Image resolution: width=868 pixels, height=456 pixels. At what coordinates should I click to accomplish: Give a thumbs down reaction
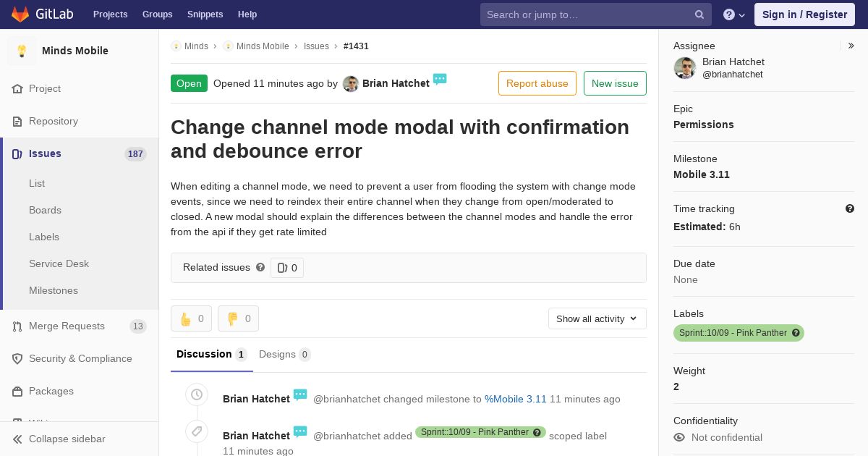[238, 318]
